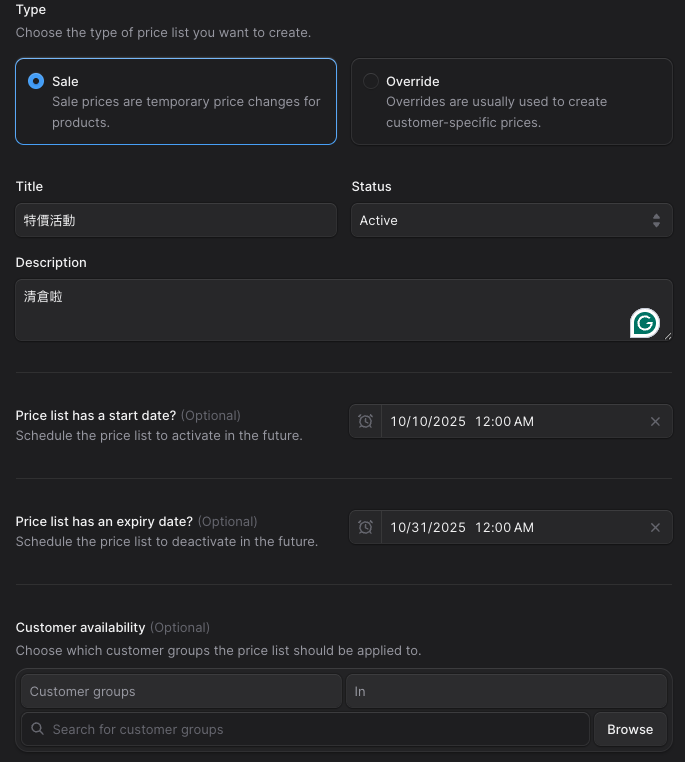Select the Sale price list type
685x762 pixels.
[37, 82]
